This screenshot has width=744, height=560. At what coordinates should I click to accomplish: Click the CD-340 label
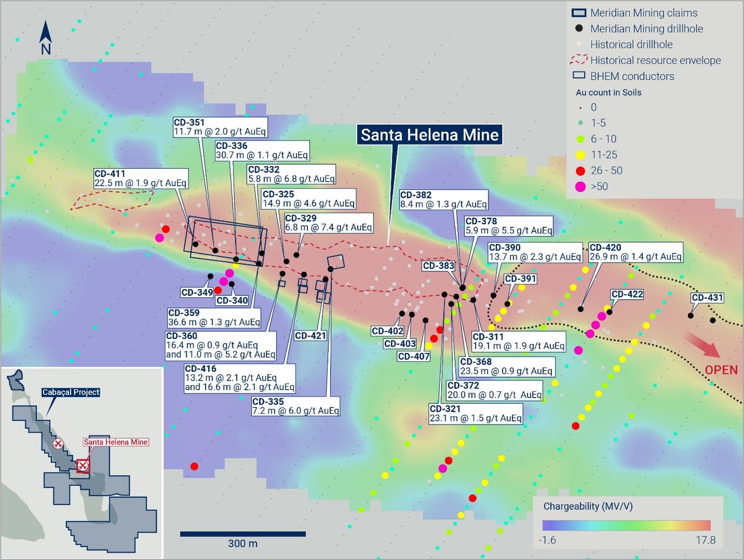[x=232, y=301]
